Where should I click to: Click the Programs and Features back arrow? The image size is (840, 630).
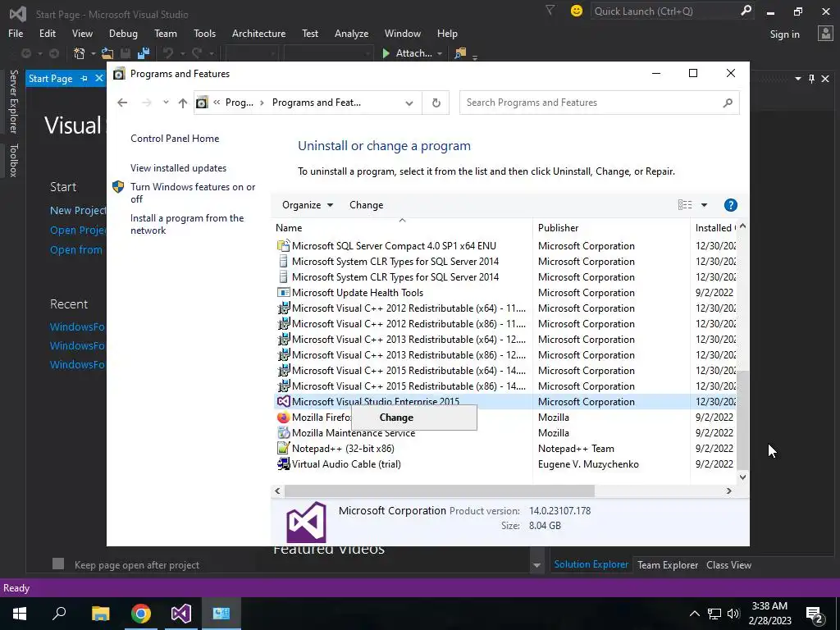[123, 103]
